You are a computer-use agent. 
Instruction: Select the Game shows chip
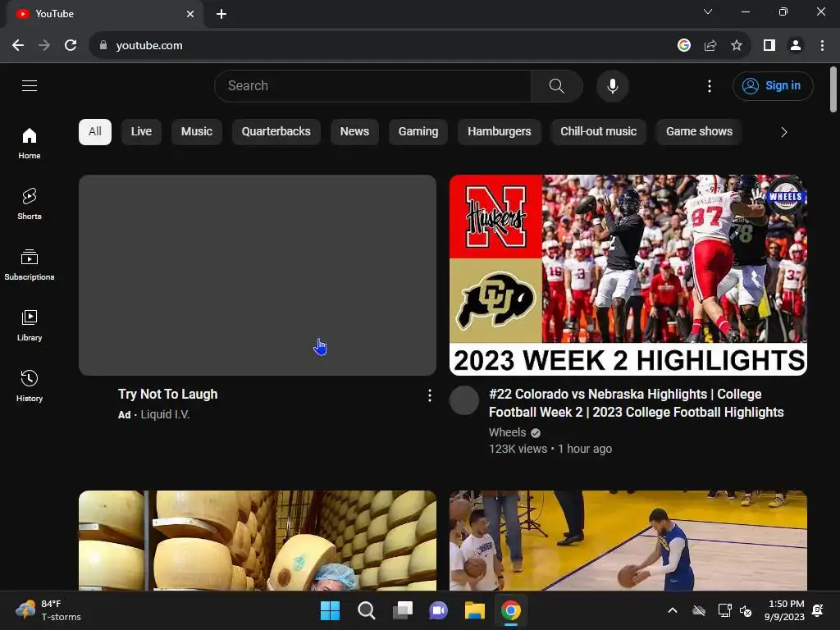pyautogui.click(x=699, y=132)
